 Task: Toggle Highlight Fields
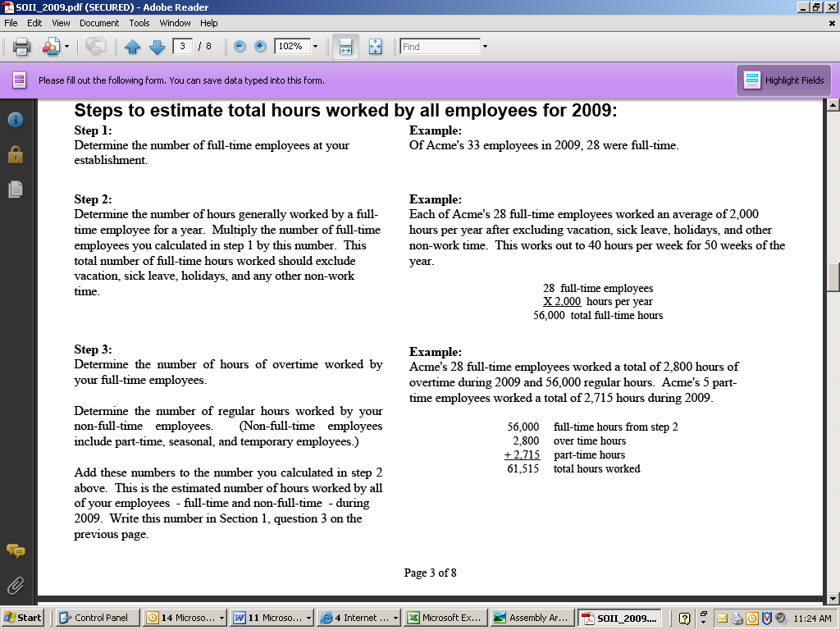783,80
